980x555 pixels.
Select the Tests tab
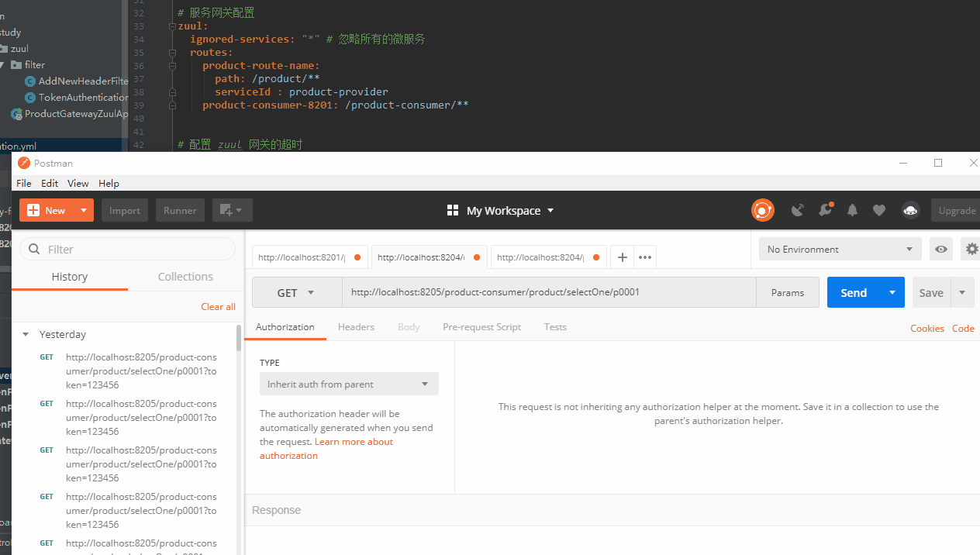(555, 326)
